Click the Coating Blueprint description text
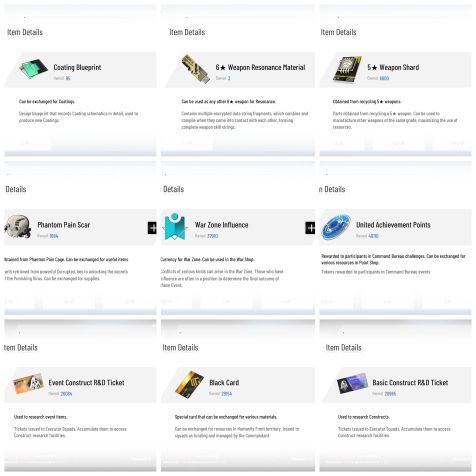The width and height of the screenshot is (476, 476). click(78, 117)
